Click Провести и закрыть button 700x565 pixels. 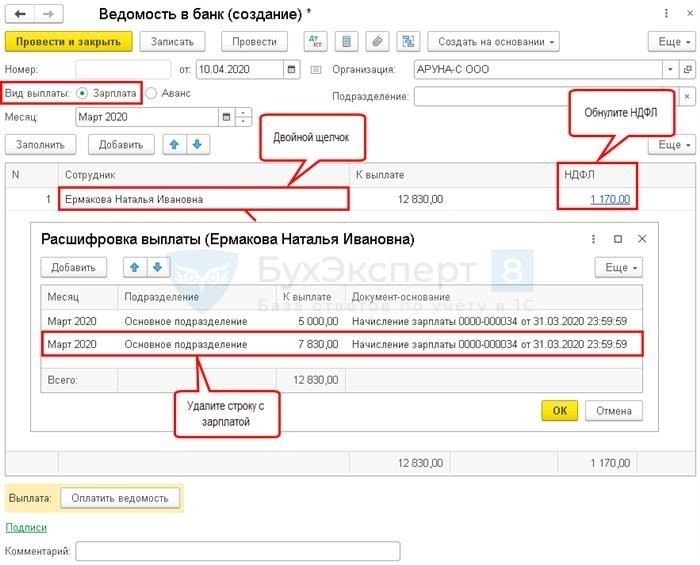pyautogui.click(x=68, y=42)
